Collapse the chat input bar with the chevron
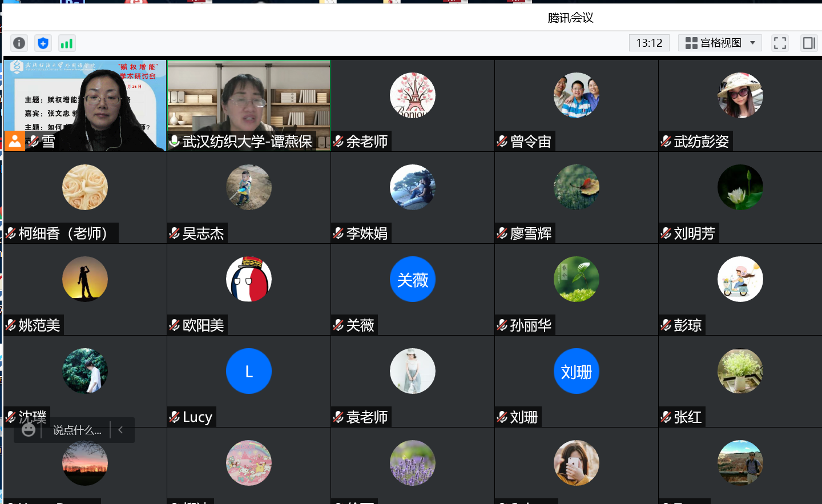 [120, 430]
